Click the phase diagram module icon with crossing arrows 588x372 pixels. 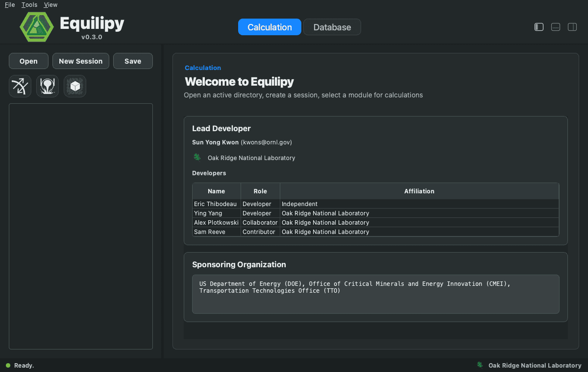pyautogui.click(x=20, y=86)
